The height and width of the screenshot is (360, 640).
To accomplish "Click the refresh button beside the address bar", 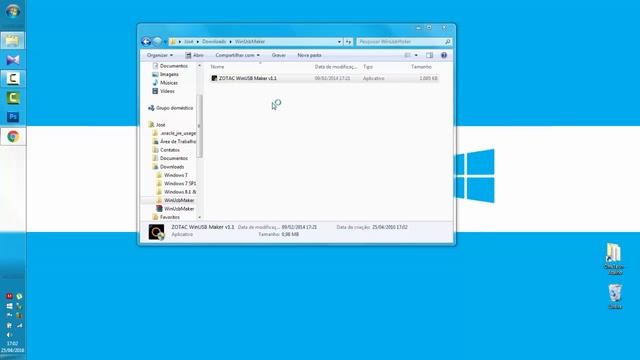I will (348, 42).
